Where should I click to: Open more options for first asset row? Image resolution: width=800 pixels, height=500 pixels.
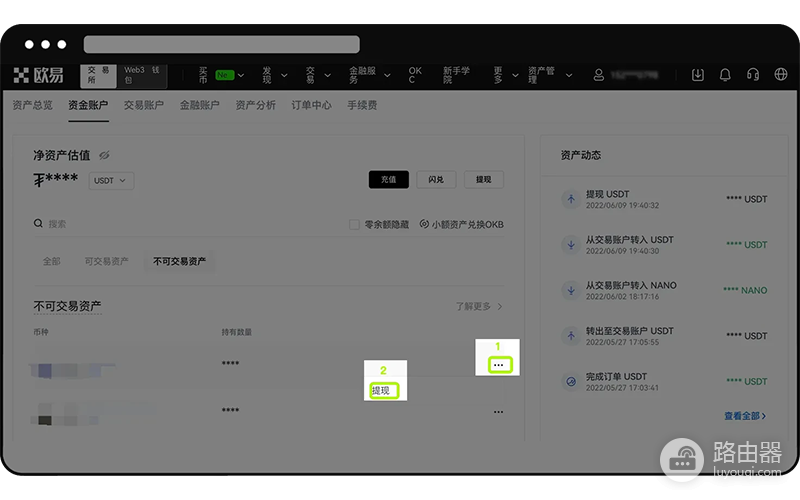click(499, 364)
